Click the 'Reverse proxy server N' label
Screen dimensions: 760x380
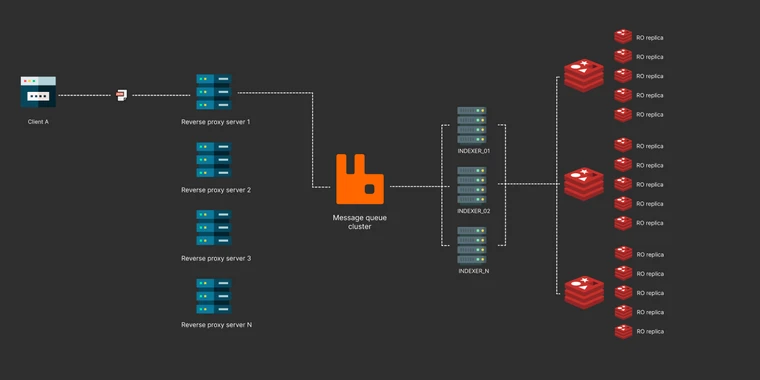coord(216,325)
